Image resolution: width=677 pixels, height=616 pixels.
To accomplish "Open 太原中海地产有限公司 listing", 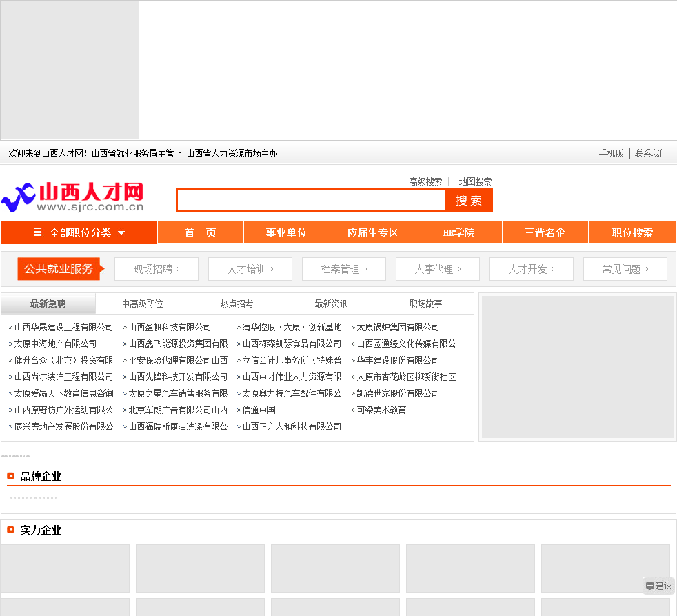I will (x=55, y=344).
